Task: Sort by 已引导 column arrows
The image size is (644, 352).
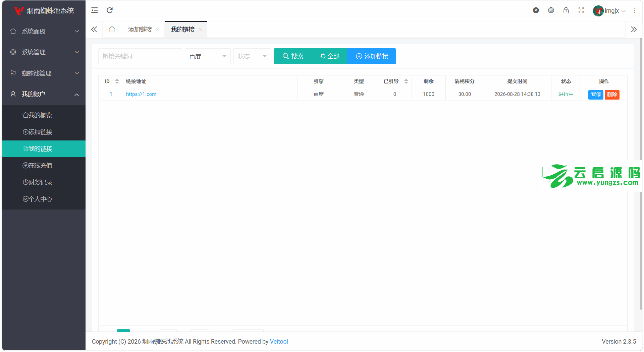Action: point(406,81)
